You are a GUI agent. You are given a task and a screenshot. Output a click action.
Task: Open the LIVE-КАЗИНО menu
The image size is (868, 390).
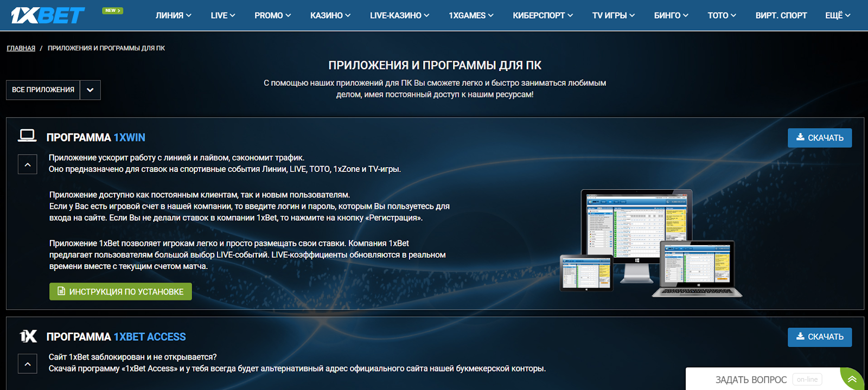tap(400, 16)
